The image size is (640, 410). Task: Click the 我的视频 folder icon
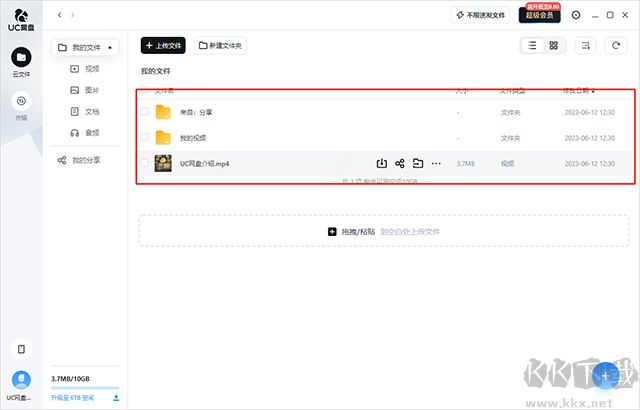[163, 137]
